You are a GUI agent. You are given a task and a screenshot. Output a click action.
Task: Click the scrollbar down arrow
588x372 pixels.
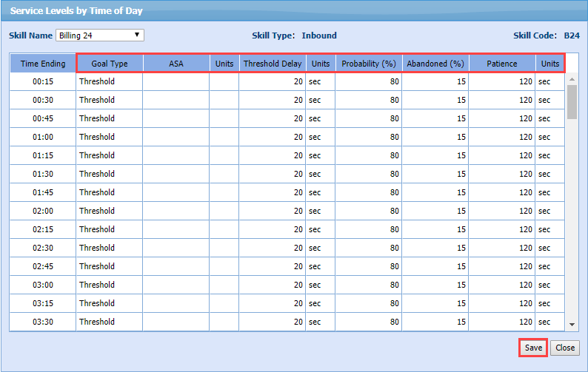coord(572,325)
